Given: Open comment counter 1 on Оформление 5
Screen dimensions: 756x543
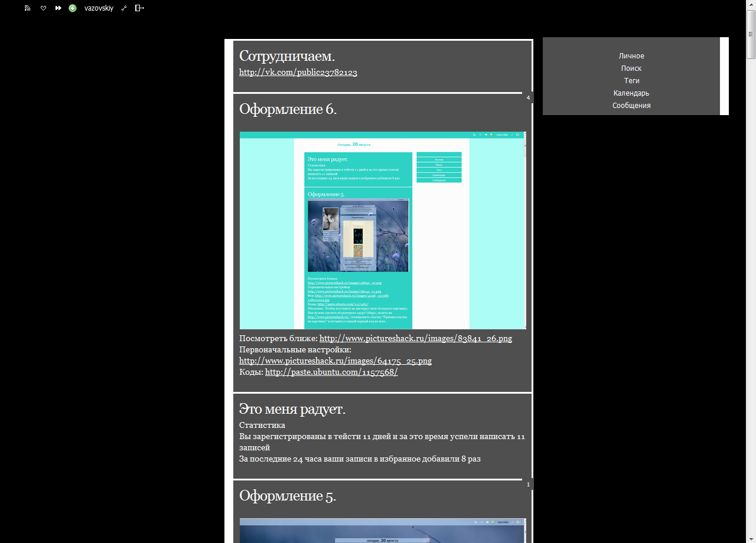Looking at the screenshot, I should click(x=528, y=484).
